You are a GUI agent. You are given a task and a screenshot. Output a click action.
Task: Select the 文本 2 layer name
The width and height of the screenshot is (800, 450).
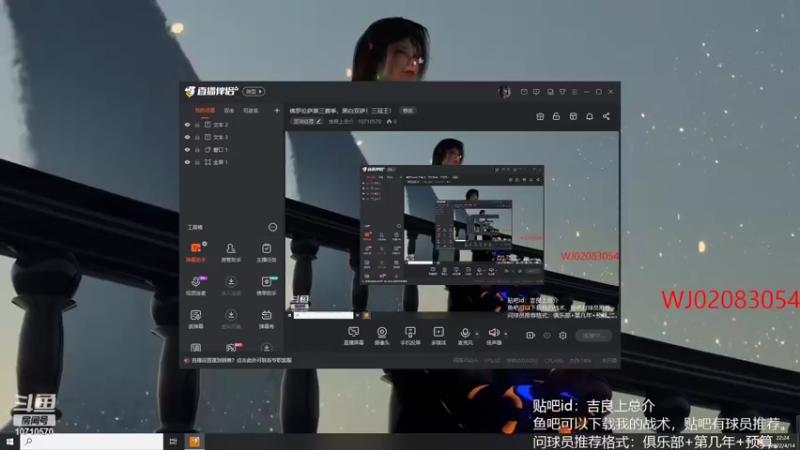point(220,124)
